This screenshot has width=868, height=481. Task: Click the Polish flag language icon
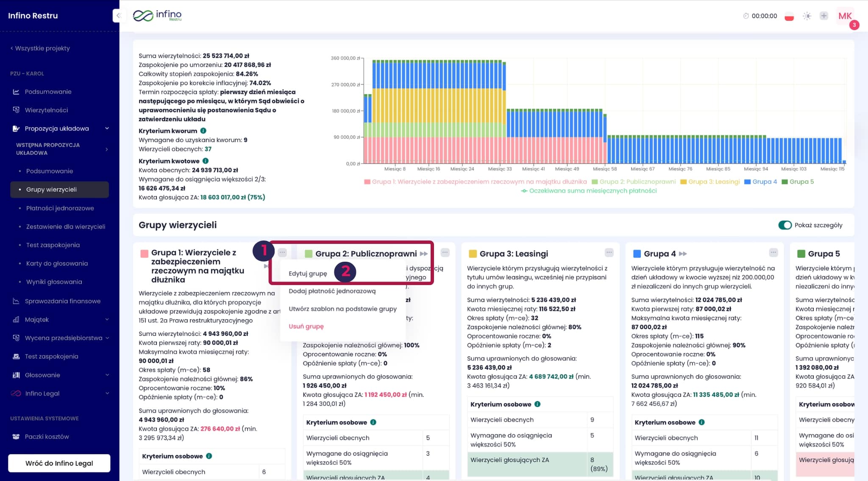click(x=789, y=16)
